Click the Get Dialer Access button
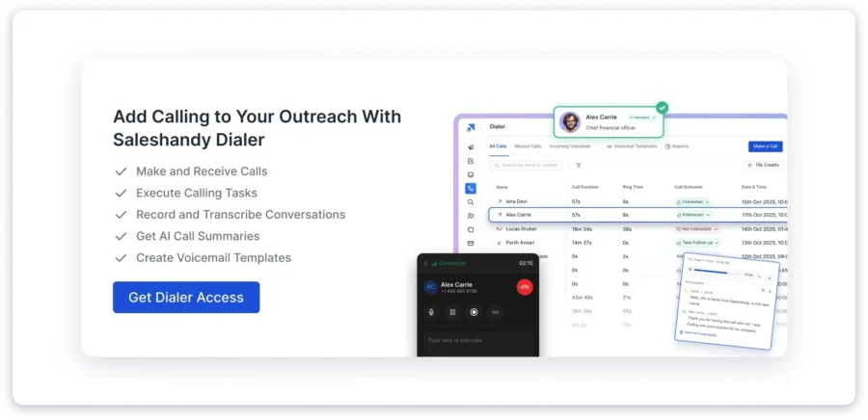The image size is (868, 420). pos(186,298)
